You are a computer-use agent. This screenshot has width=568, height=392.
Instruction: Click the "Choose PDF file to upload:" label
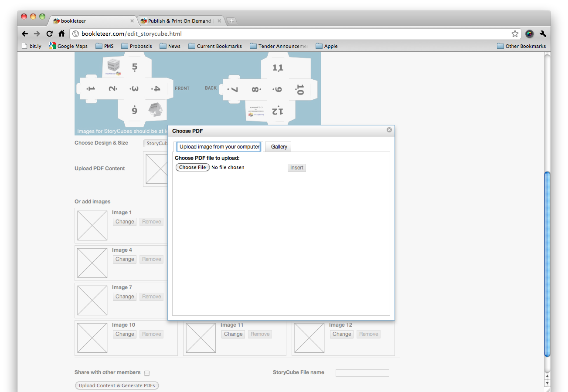pos(207,158)
